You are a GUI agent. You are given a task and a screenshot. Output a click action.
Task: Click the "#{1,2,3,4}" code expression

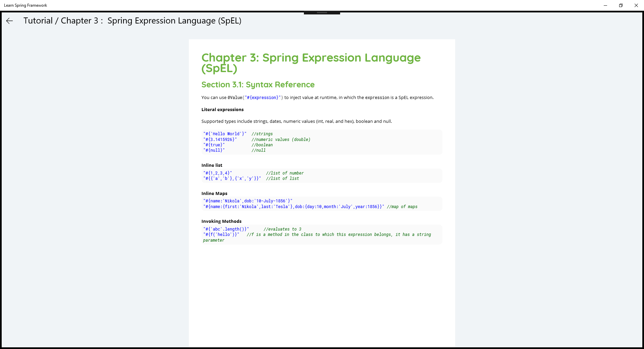point(218,173)
